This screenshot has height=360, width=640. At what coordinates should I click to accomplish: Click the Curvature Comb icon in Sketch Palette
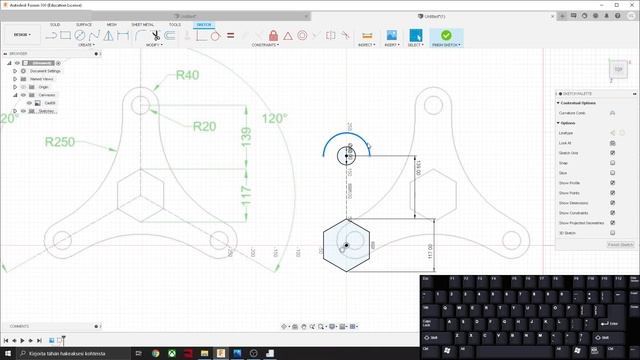(x=612, y=113)
